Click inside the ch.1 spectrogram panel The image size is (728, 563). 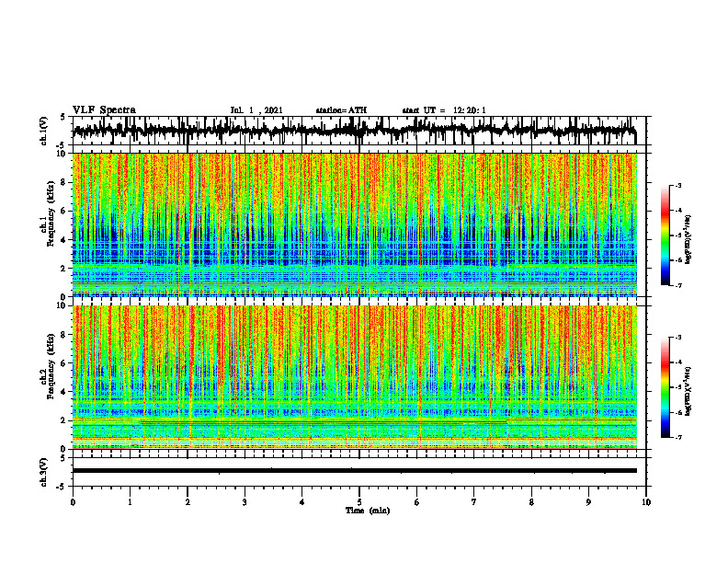click(355, 224)
